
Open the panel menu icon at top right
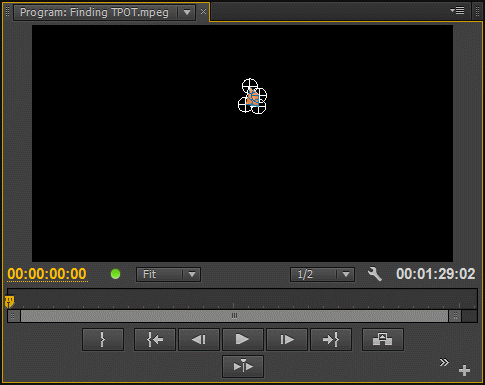tap(457, 11)
